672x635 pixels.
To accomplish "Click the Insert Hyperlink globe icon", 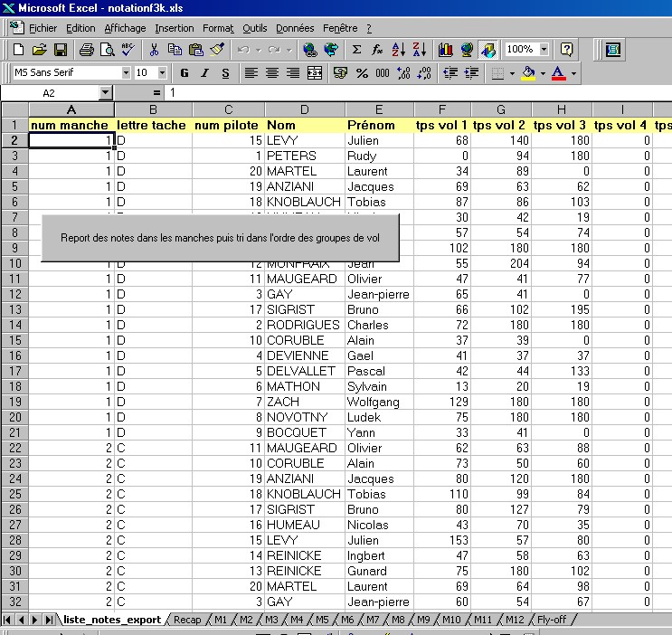I will pos(310,50).
